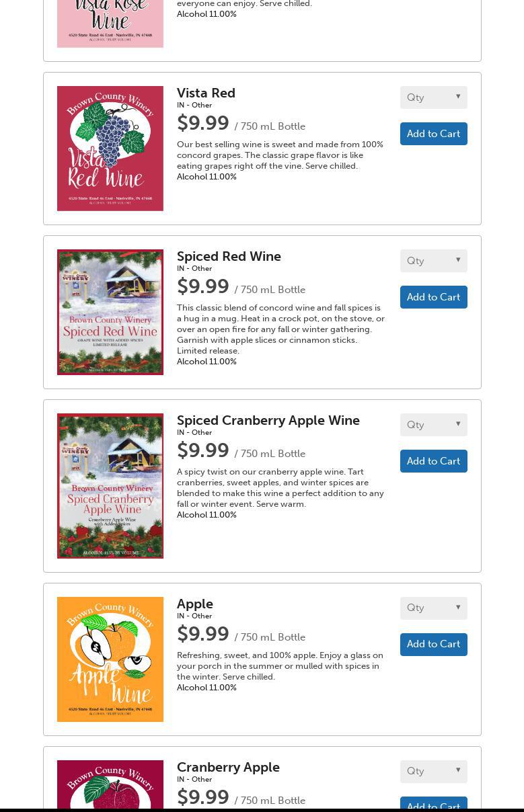This screenshot has height=812, width=524.
Task: Open the Cranberry Apple product title
Action: pyautogui.click(x=228, y=767)
